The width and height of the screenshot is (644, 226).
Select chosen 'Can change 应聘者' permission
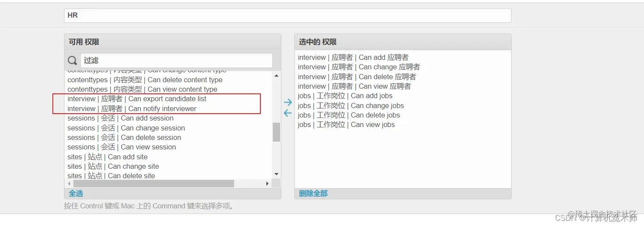[x=359, y=67]
